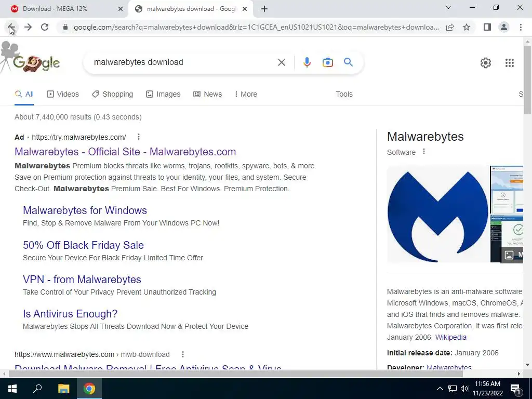Image resolution: width=532 pixels, height=399 pixels.
Task: Open Malwarebytes Official Site ad link
Action: click(125, 152)
